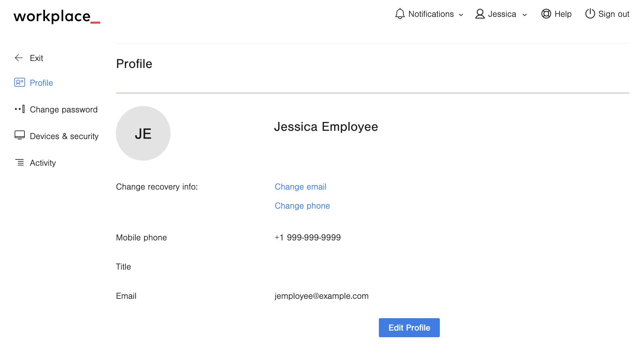Open the Change password menu item
Image resolution: width=644 pixels, height=355 pixels.
pyautogui.click(x=64, y=110)
